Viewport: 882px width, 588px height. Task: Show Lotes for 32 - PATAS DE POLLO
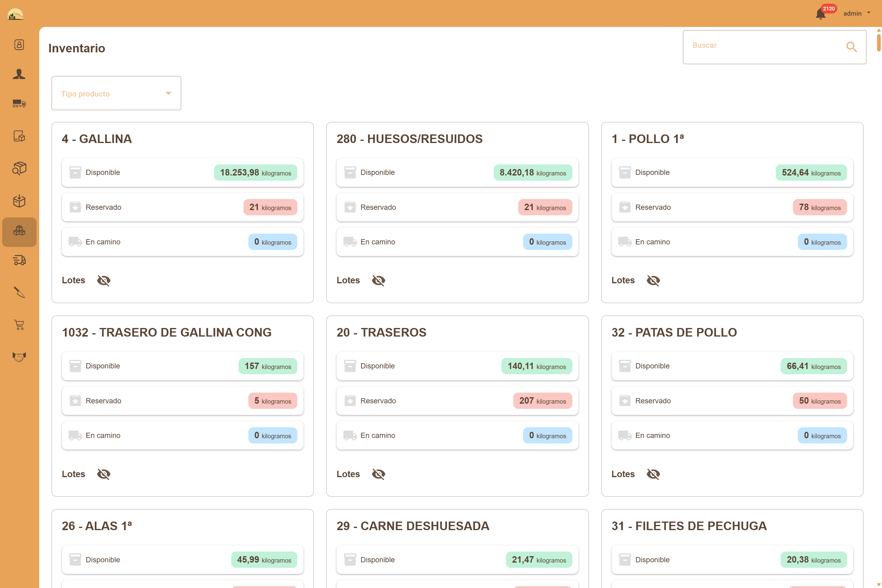tap(653, 474)
